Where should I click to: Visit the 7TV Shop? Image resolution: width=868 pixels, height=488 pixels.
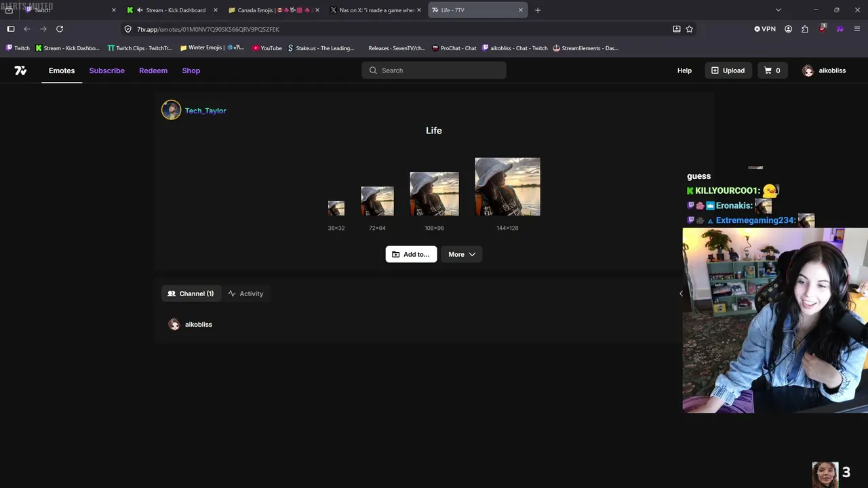(x=191, y=70)
